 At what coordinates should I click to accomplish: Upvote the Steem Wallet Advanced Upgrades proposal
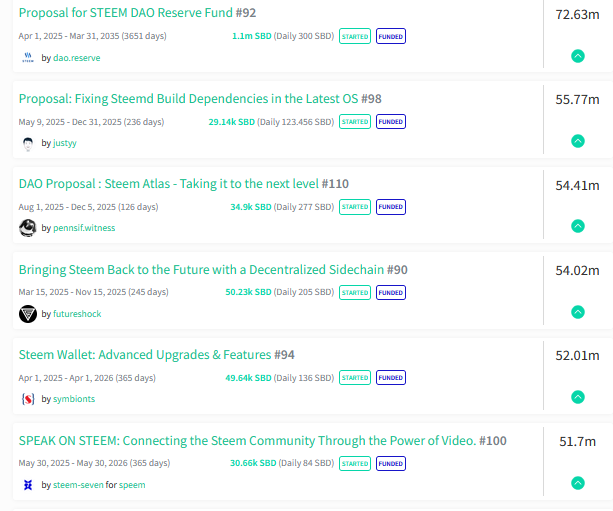tap(577, 397)
